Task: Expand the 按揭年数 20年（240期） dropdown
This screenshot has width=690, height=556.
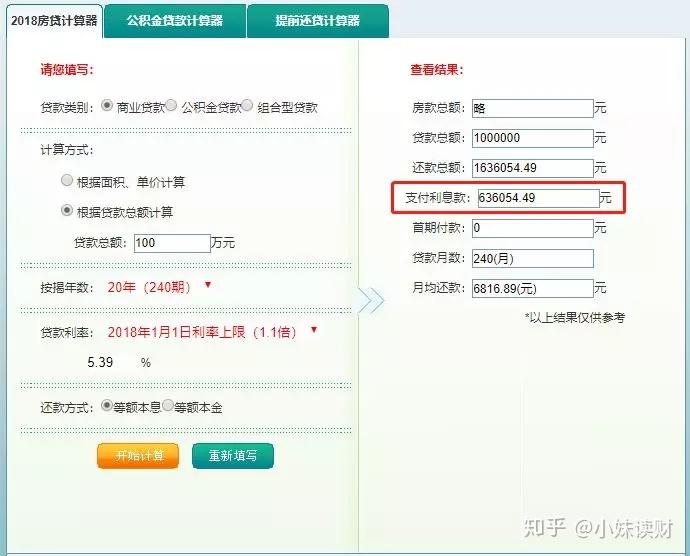Action: point(207,286)
